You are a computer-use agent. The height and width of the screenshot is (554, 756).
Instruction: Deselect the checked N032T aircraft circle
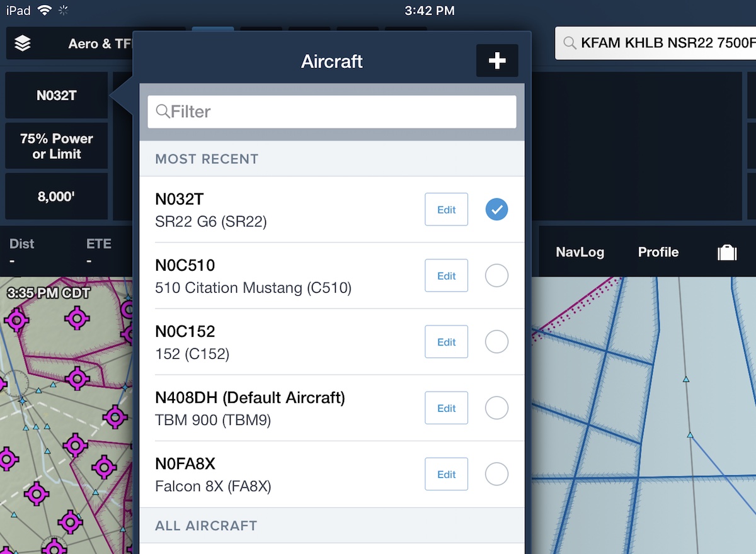click(496, 209)
